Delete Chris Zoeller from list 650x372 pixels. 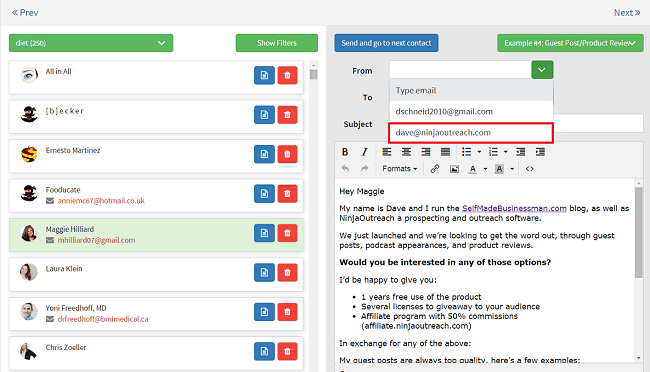287,351
